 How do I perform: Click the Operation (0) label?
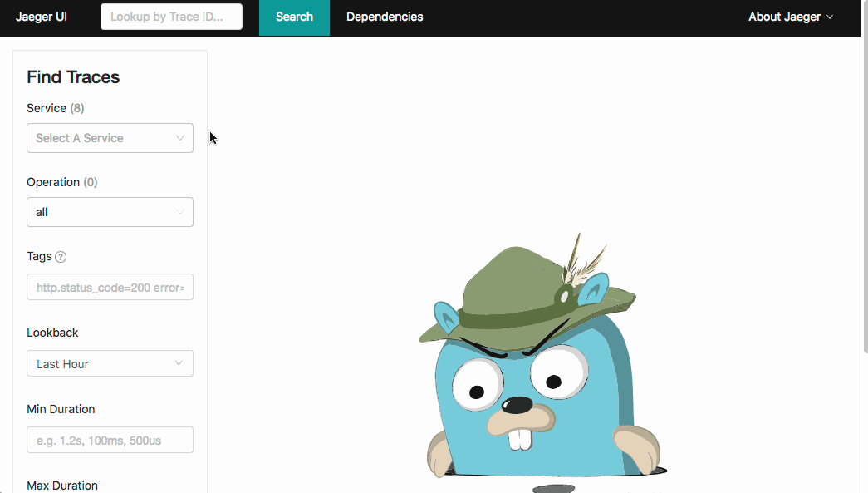click(x=62, y=182)
